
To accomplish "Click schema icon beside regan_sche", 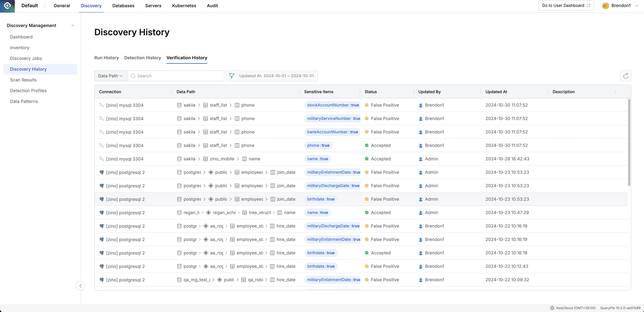I will 209,213.
